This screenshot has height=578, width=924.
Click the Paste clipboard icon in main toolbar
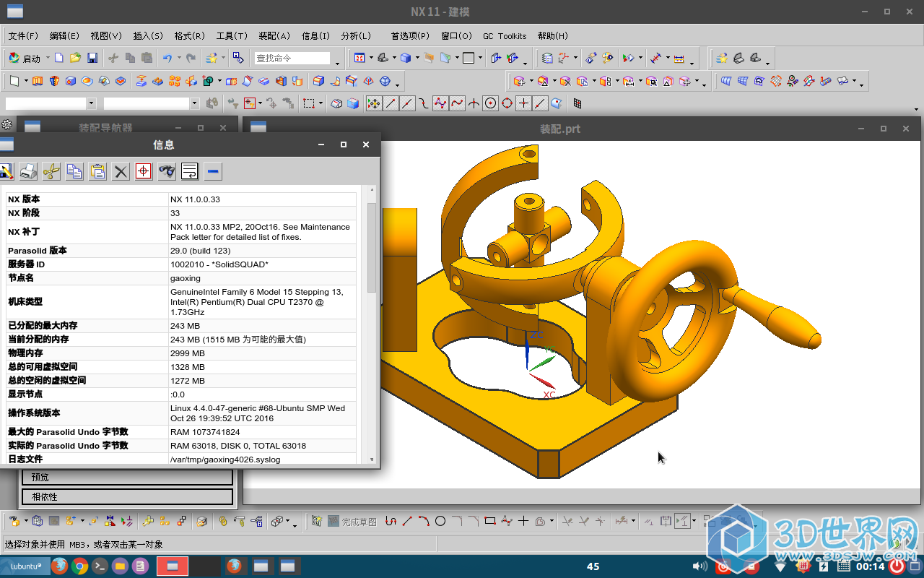[147, 58]
